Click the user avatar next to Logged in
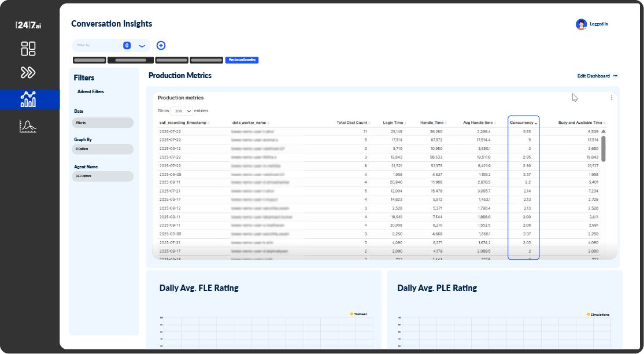Screen dimensions: 644x354 [581, 24]
